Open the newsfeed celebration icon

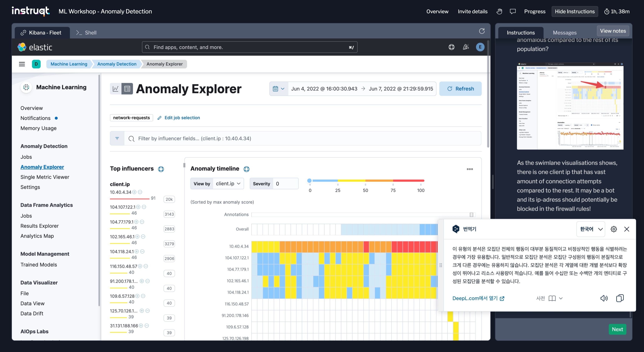point(466,47)
